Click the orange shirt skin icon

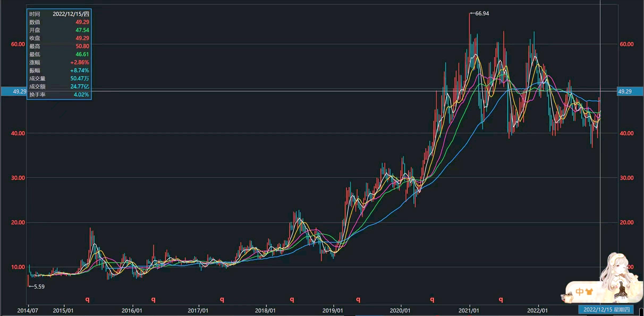tap(589, 292)
